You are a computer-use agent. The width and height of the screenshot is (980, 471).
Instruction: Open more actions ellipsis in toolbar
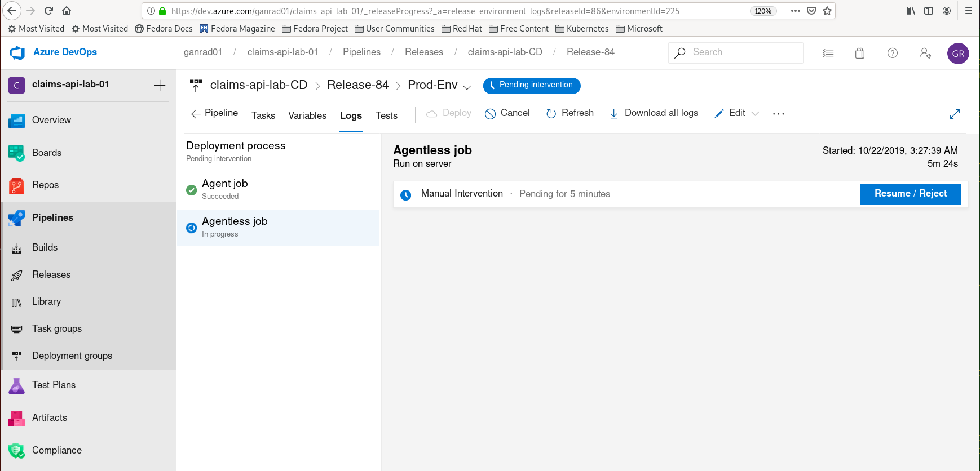click(779, 114)
